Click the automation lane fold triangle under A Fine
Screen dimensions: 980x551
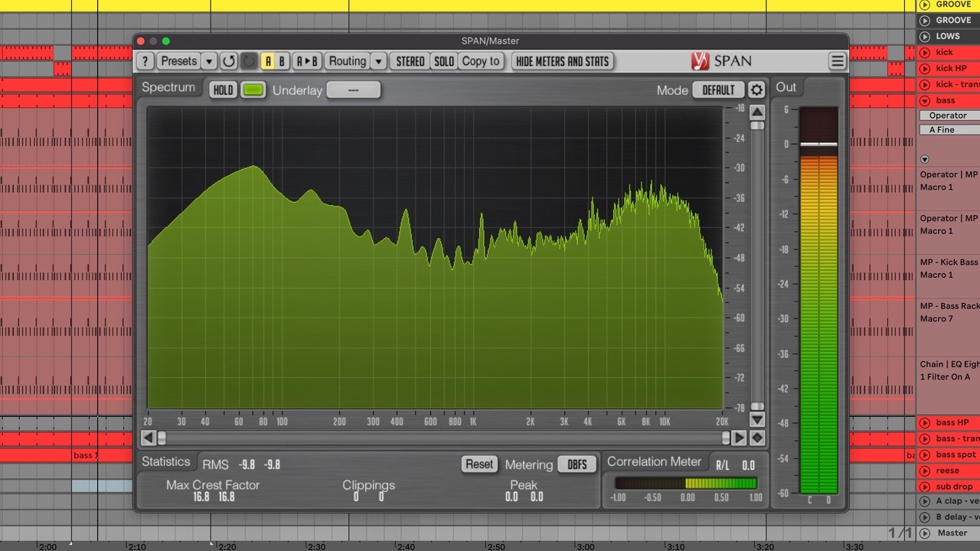click(924, 159)
